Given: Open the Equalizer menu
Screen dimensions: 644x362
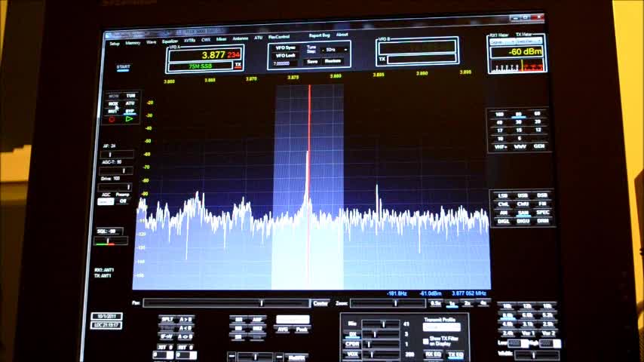Looking at the screenshot, I should click(170, 41).
